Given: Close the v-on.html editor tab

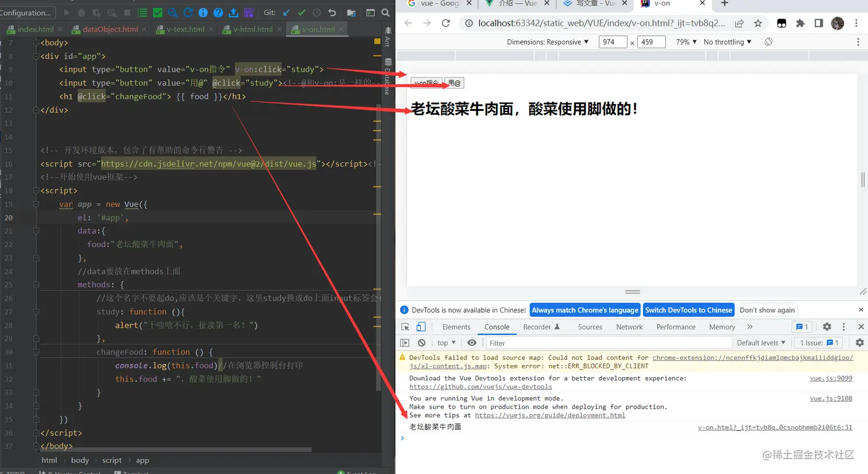Looking at the screenshot, I should [x=342, y=29].
